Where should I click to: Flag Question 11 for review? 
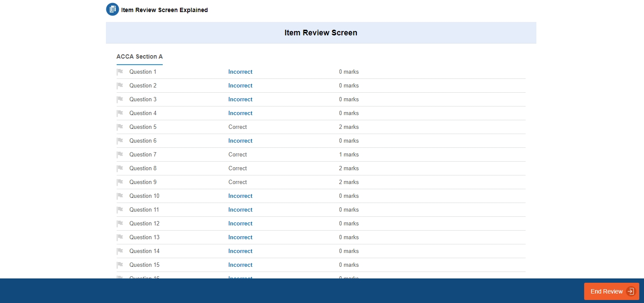pos(120,210)
